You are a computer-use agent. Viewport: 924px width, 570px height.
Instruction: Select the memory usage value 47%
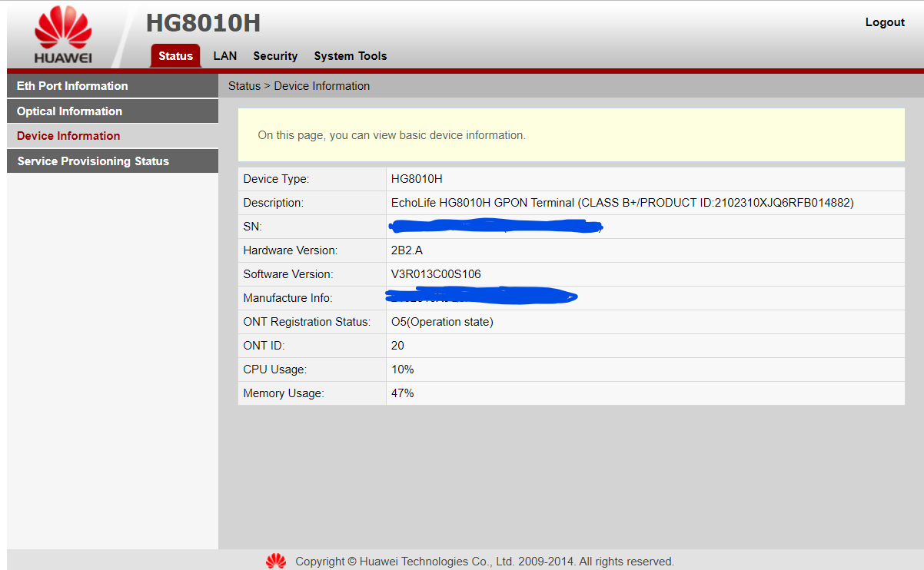[403, 393]
